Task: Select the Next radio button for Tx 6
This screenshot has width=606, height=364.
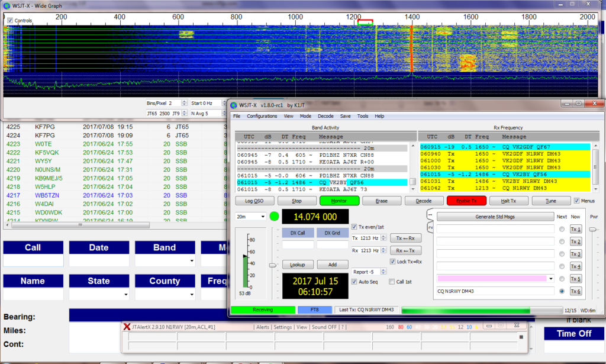Action: pyautogui.click(x=562, y=291)
